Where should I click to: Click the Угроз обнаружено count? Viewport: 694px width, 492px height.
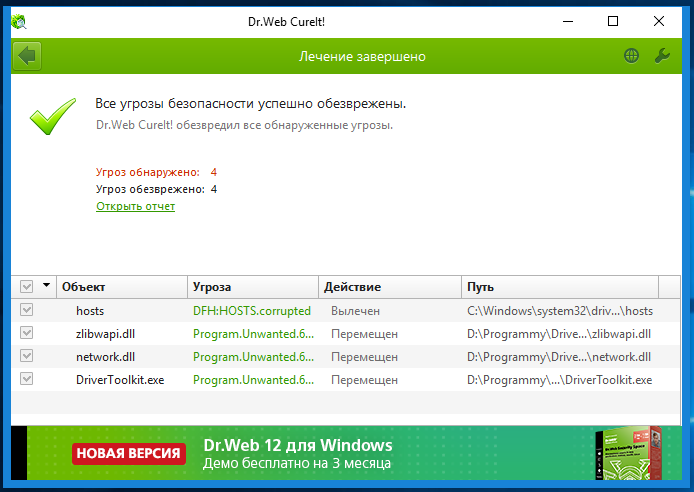213,172
